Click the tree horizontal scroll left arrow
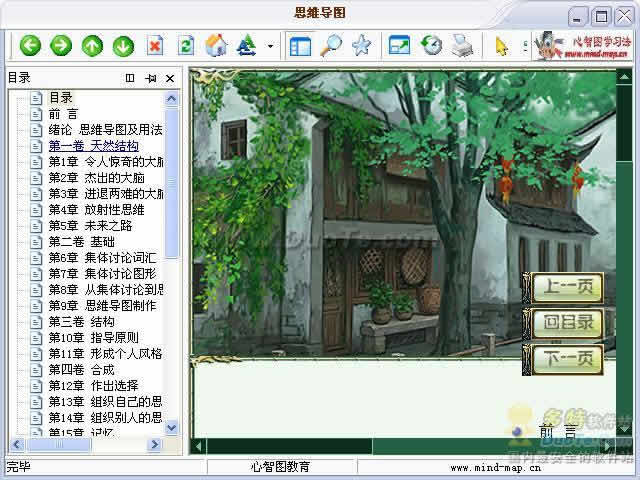Screen dimensions: 640x480 pos(17,444)
